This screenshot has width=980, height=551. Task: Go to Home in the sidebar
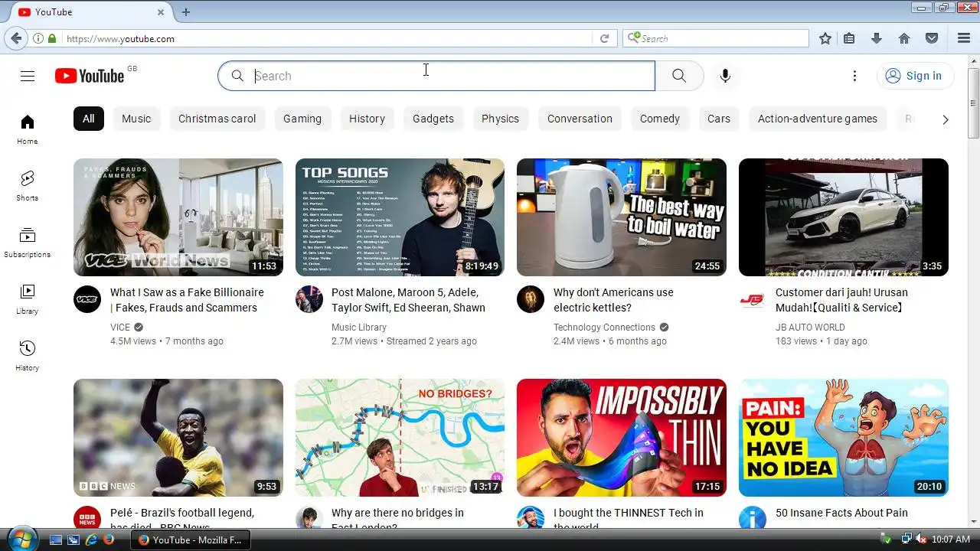tap(28, 129)
